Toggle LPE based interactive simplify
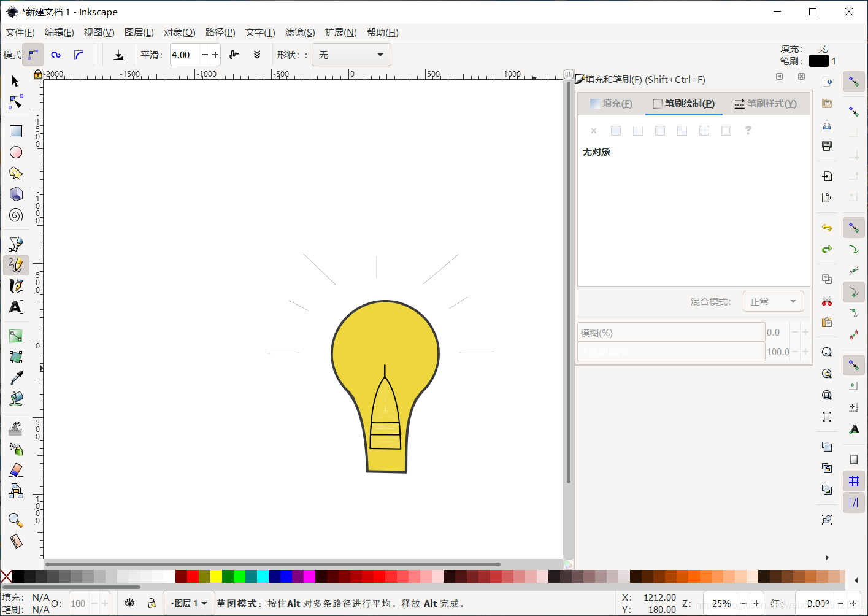The height and width of the screenshot is (616, 868). (234, 55)
